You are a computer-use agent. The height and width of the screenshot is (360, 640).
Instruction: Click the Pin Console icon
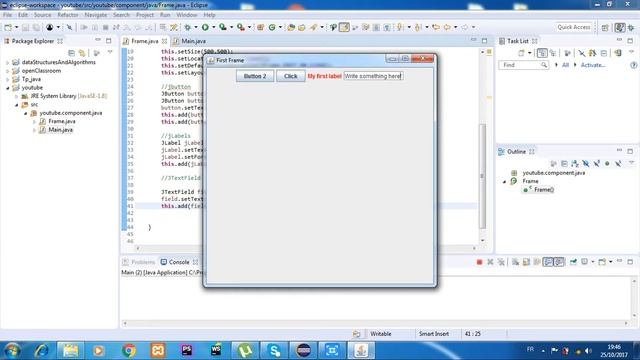click(x=573, y=262)
